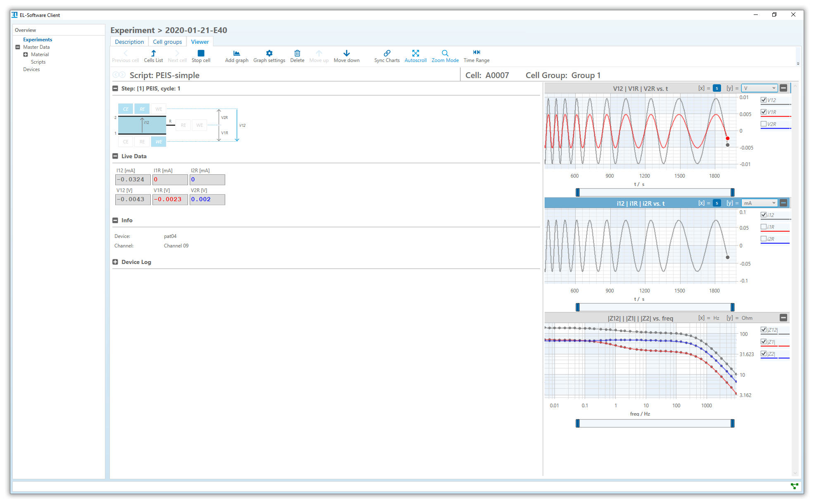
Task: Open Time Range control
Action: 476,56
